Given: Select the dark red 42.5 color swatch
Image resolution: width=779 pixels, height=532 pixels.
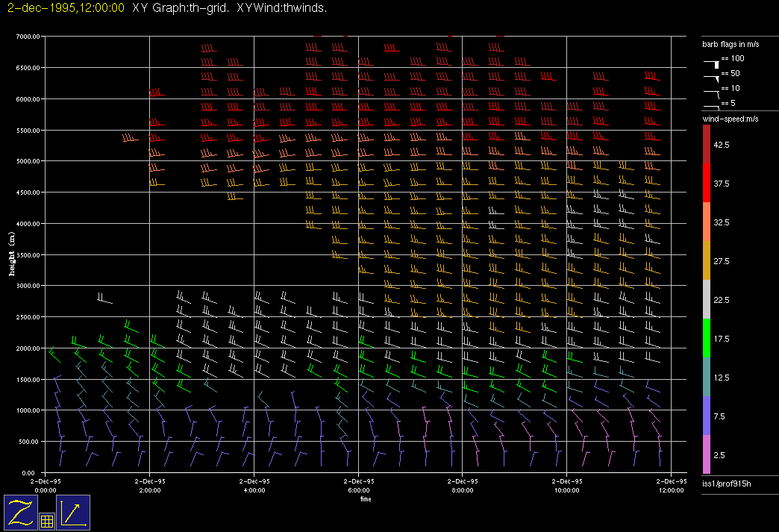Looking at the screenshot, I should (x=707, y=144).
